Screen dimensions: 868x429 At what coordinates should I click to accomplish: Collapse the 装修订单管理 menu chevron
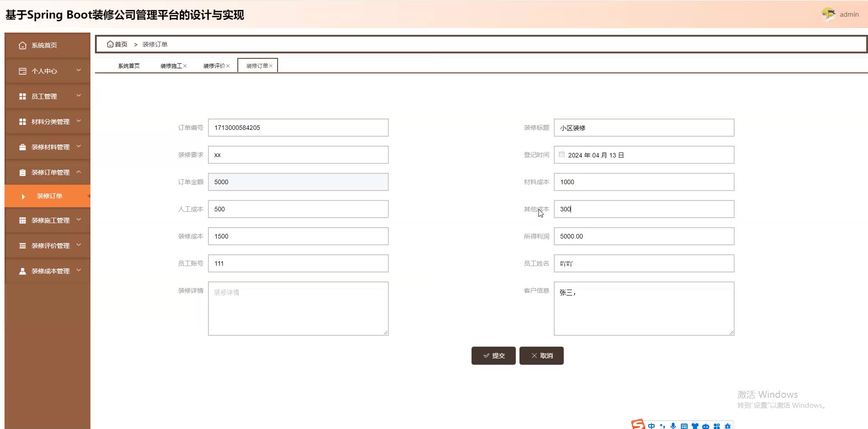click(79, 172)
